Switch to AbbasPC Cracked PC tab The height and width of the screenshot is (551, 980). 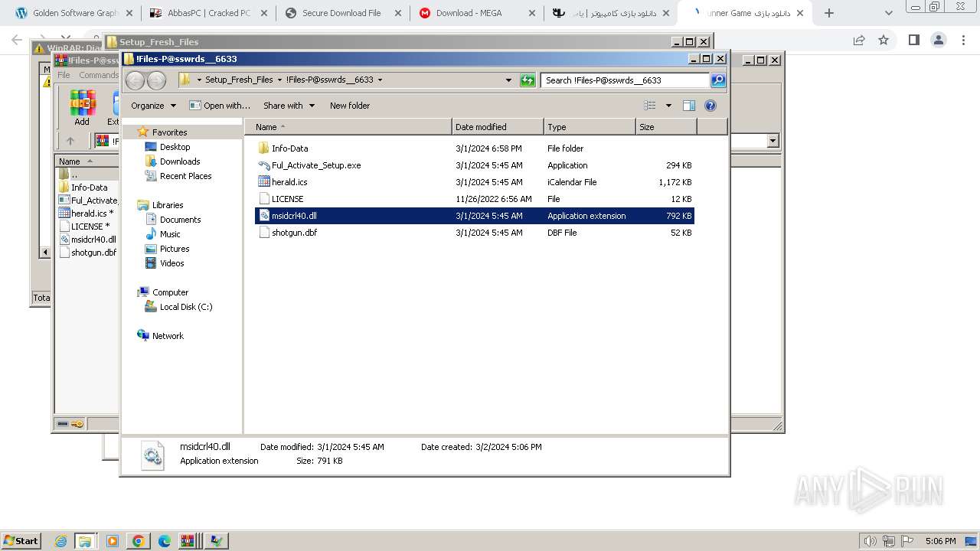point(207,13)
